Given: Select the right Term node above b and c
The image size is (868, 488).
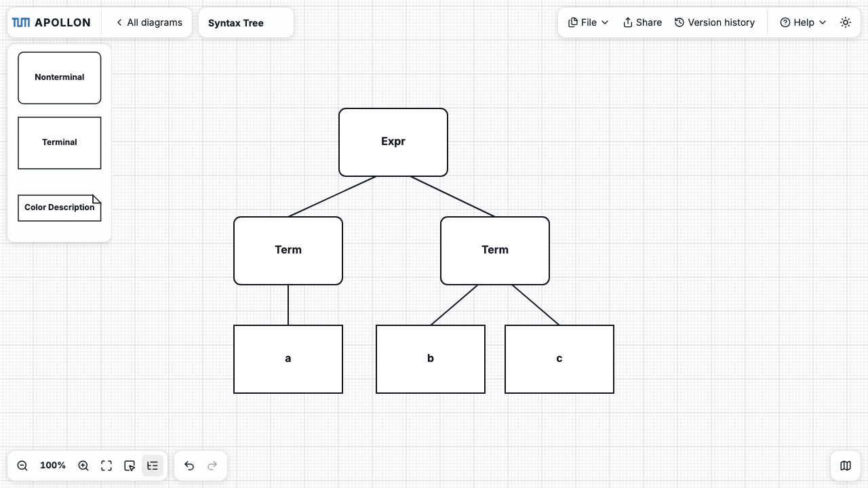Looking at the screenshot, I should tap(495, 251).
